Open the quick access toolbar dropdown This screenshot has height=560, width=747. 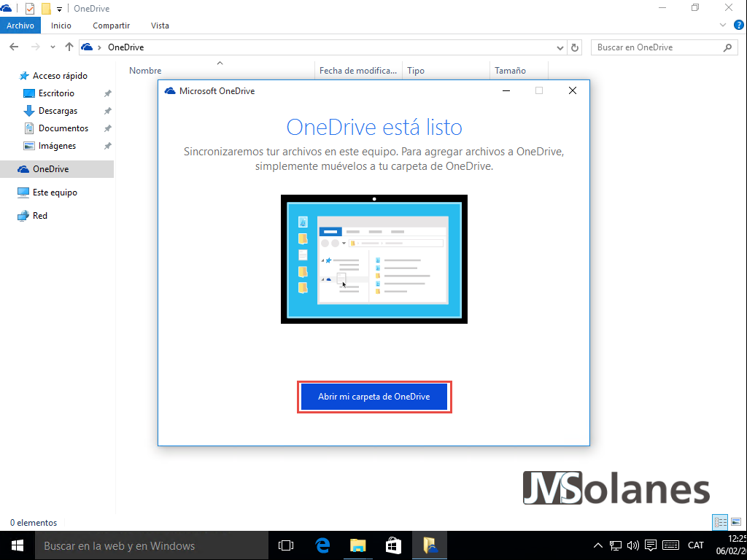(58, 8)
